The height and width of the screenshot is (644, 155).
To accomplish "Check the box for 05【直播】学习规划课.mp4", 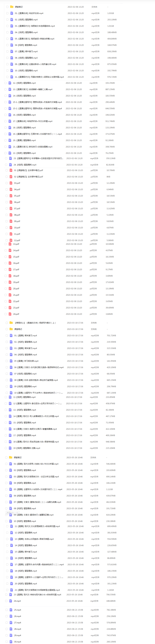I will (7, 361).
